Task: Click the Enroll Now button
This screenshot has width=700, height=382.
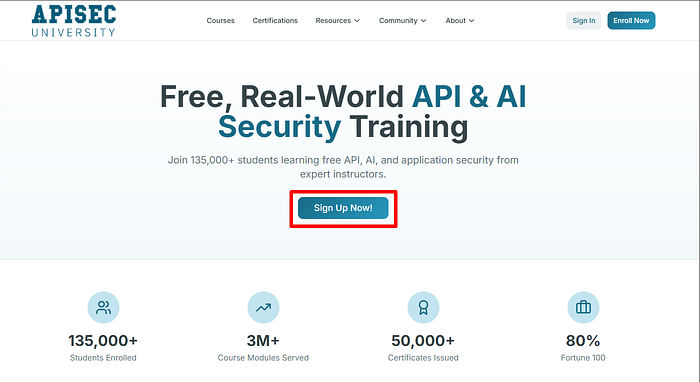Action: 631,21
